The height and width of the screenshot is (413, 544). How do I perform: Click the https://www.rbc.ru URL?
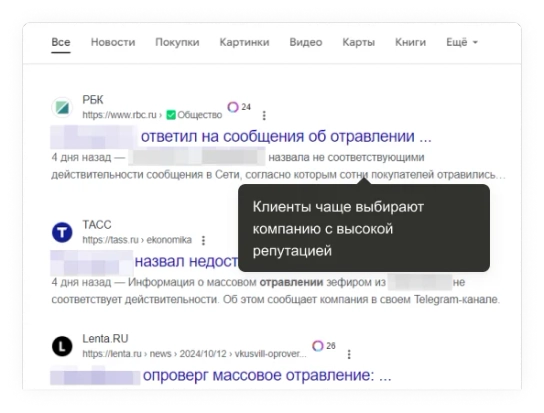pyautogui.click(x=119, y=115)
